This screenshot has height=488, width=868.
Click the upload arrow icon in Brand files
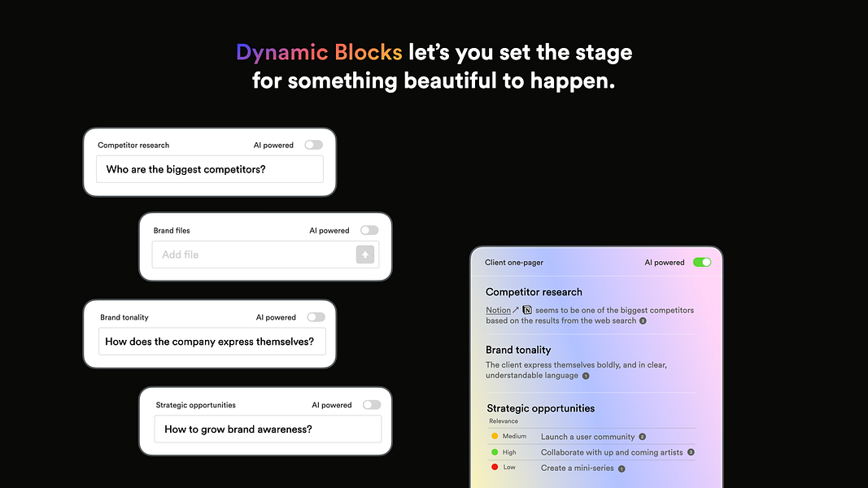364,255
